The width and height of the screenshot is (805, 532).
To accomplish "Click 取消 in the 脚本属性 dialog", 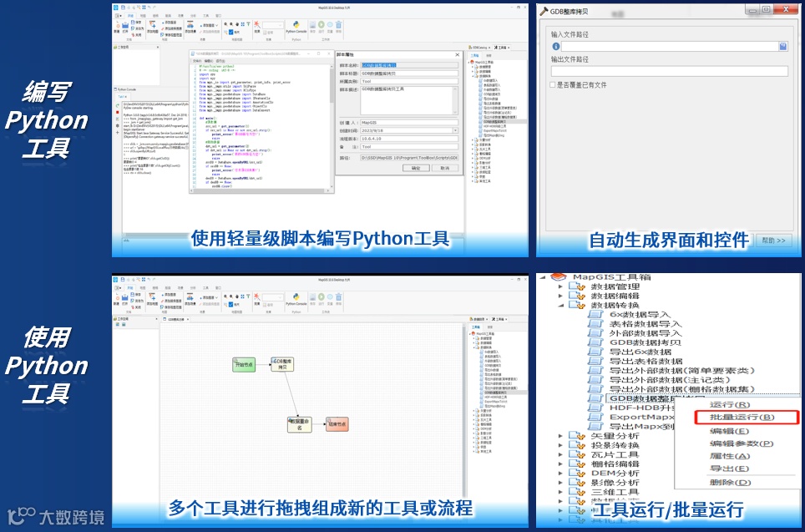I will [444, 168].
